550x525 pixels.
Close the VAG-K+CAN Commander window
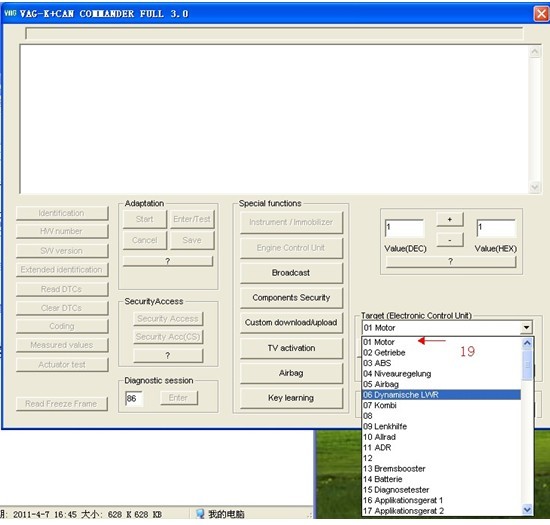pos(541,14)
